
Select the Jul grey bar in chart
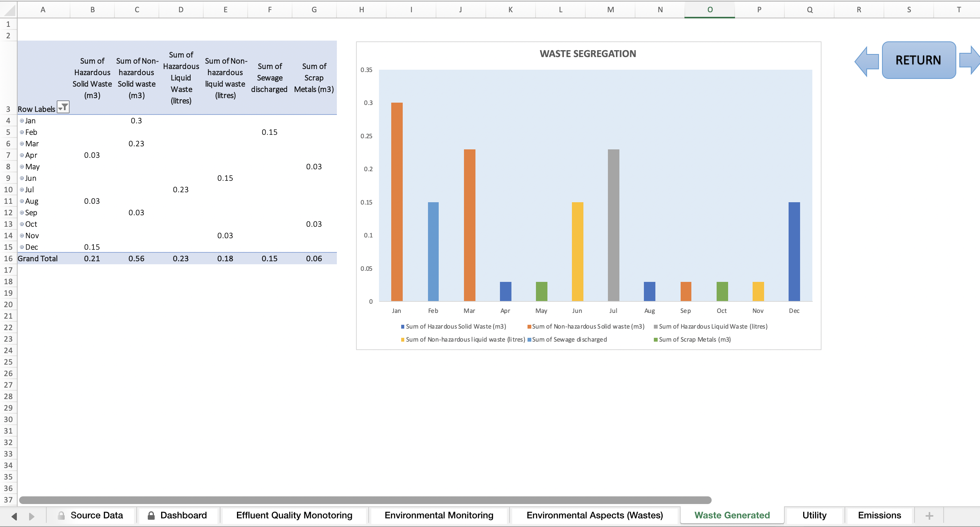pyautogui.click(x=614, y=225)
